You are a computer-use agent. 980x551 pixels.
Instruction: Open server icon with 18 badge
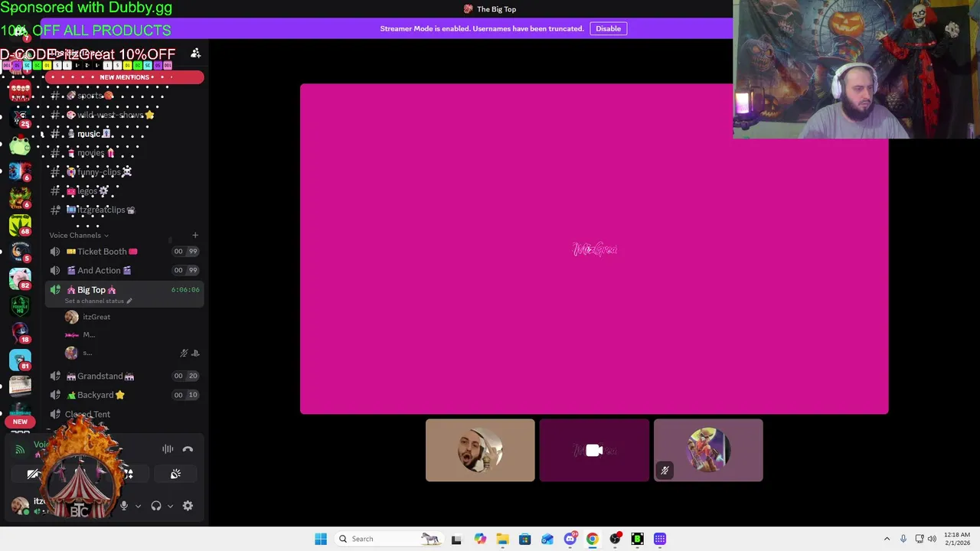[x=20, y=333]
